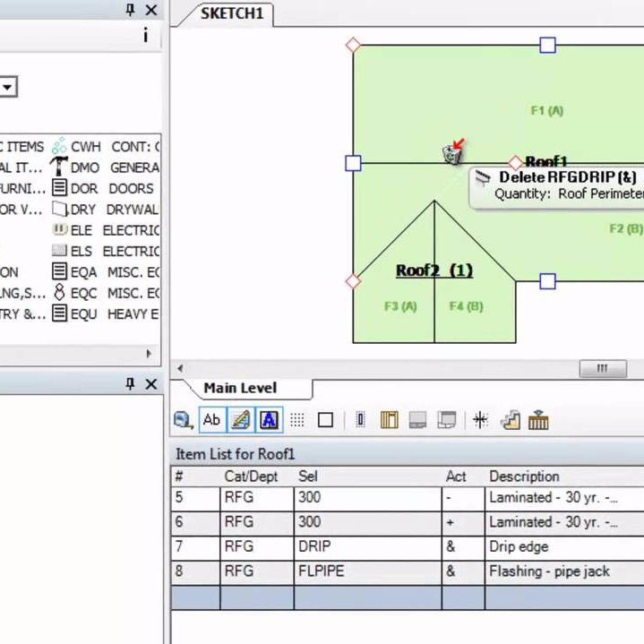Pin the upper left panel with pushpin
The image size is (644, 644).
coord(130,10)
